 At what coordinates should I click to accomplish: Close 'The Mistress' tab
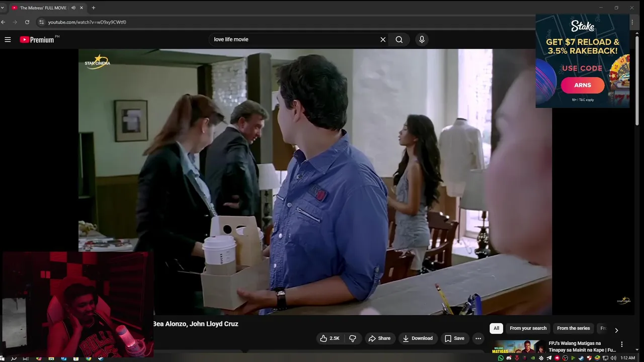(82, 8)
